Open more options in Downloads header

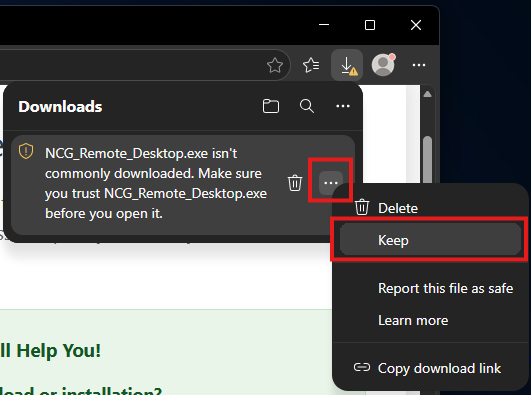(x=343, y=106)
